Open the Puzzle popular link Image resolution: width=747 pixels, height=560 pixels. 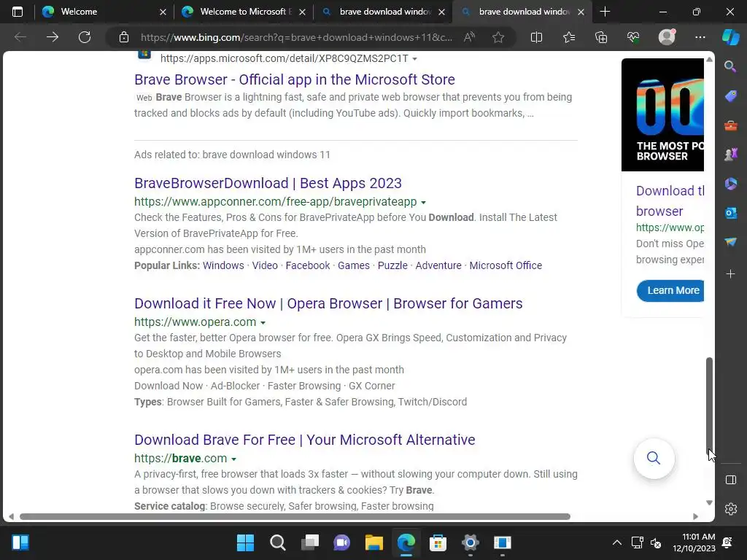pyautogui.click(x=392, y=265)
